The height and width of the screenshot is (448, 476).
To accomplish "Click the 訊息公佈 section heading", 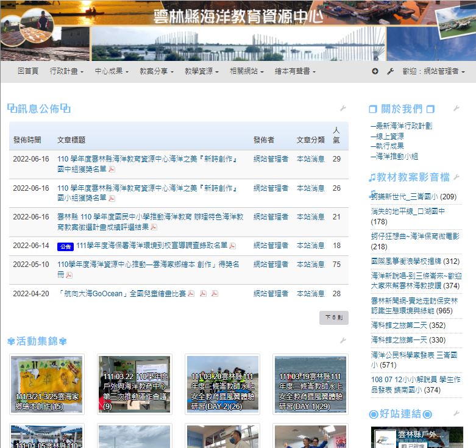I will pos(39,108).
